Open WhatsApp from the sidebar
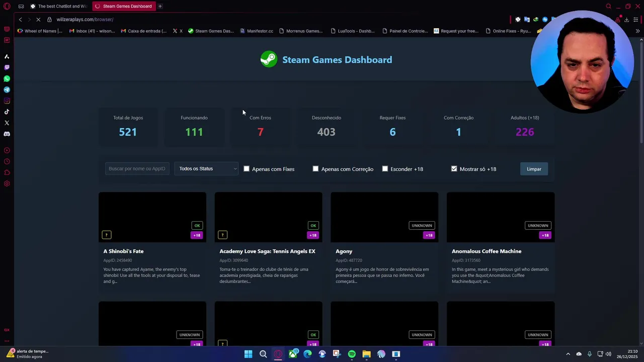644x362 pixels. [7, 78]
